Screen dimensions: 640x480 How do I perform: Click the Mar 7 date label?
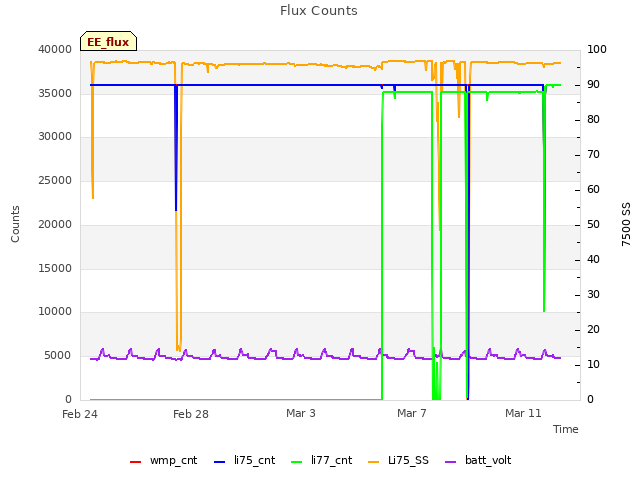411,413
